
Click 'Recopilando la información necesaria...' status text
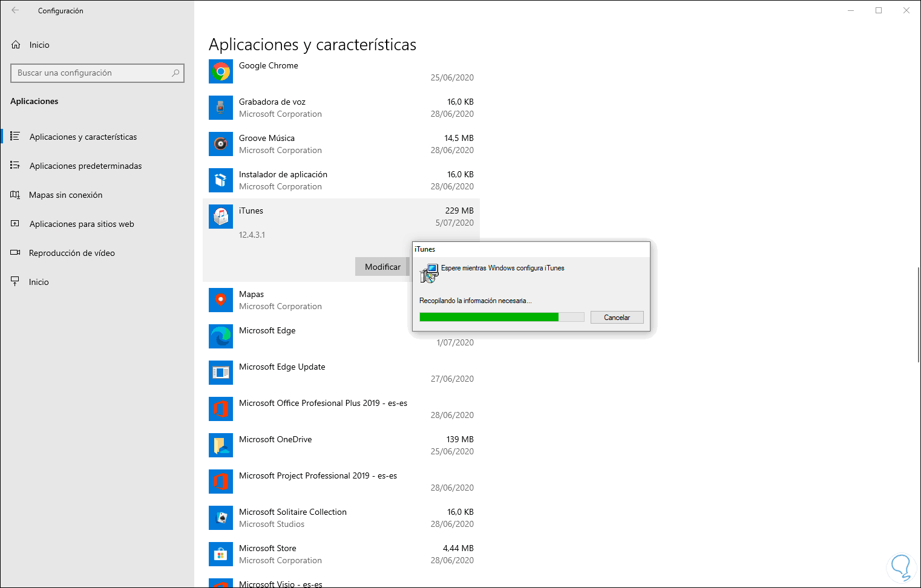tap(476, 301)
